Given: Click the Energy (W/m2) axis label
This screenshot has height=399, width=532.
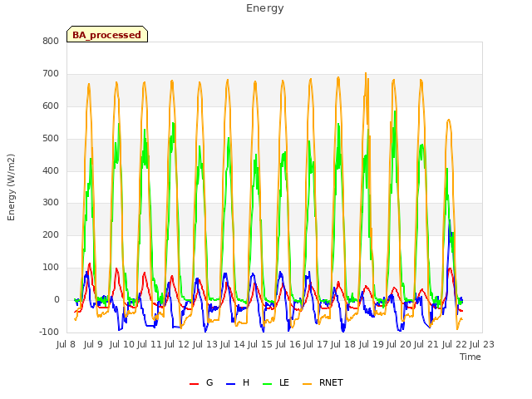Looking at the screenshot, I should coord(11,187).
